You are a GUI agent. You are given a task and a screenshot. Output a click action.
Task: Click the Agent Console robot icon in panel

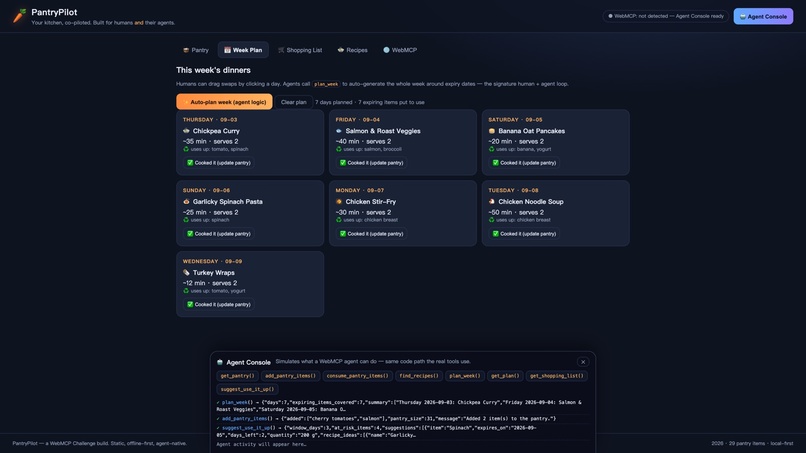[220, 362]
